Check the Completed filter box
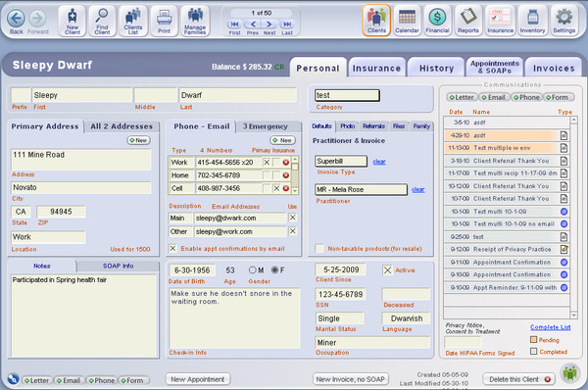This screenshot has width=588, height=390. click(534, 352)
